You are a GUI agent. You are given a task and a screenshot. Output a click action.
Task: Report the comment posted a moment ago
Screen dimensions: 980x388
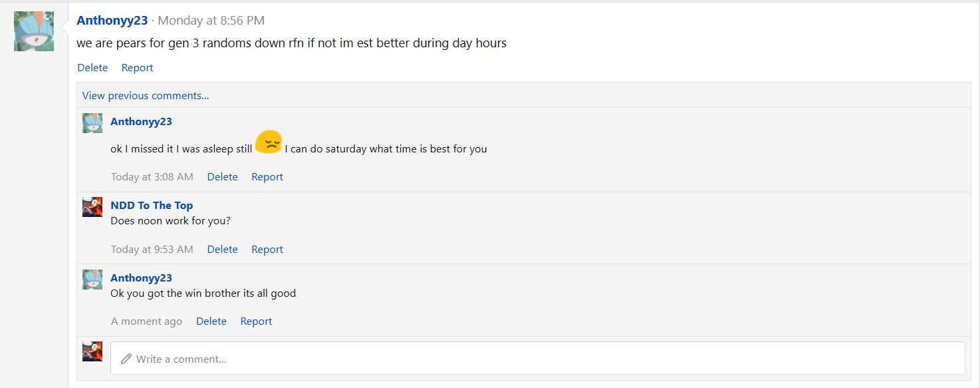pyautogui.click(x=256, y=321)
